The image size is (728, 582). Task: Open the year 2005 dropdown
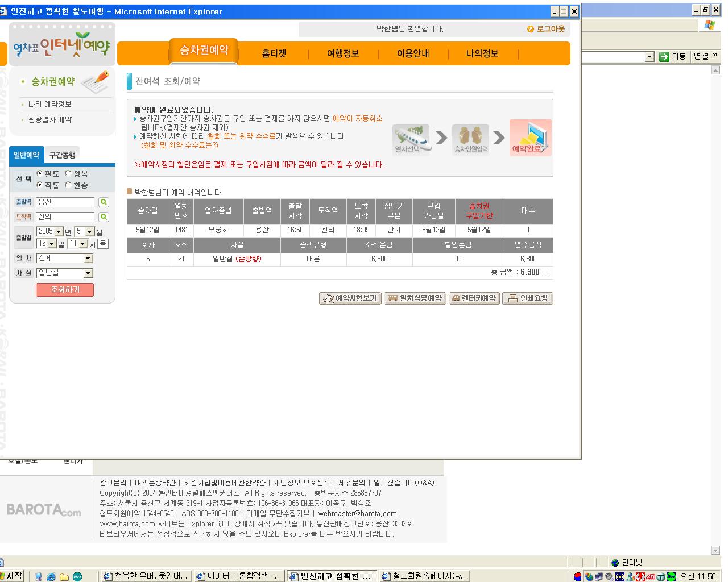(58, 232)
